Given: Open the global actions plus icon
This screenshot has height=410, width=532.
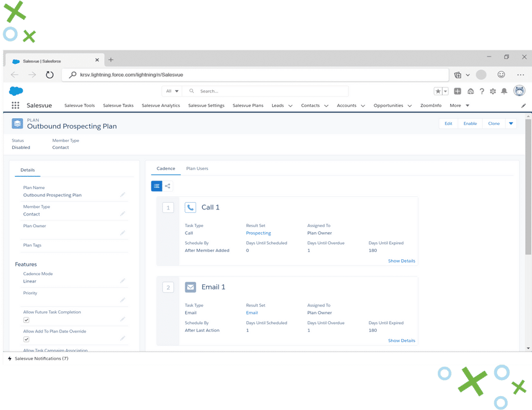Looking at the screenshot, I should coord(457,91).
